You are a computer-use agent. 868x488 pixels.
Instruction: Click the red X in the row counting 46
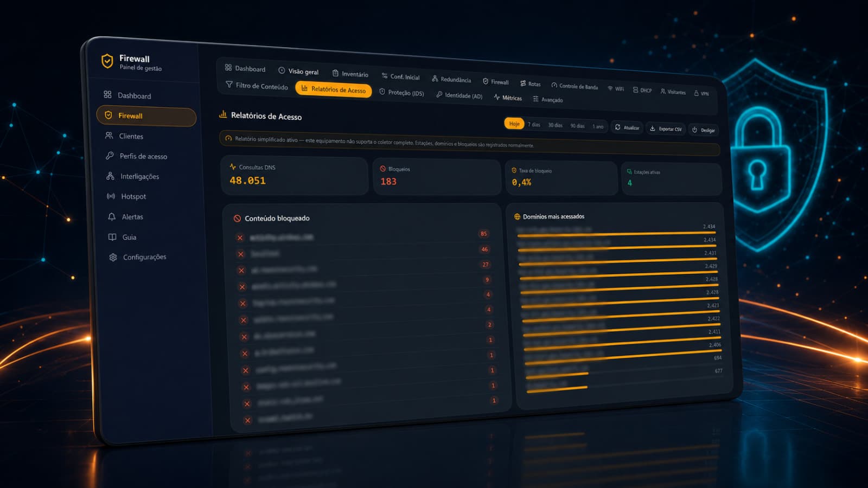point(241,254)
